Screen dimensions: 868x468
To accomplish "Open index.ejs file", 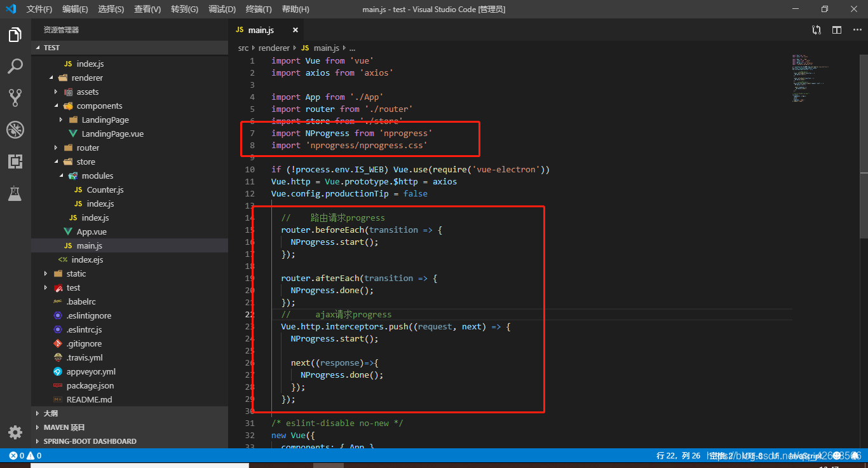I will pos(87,259).
